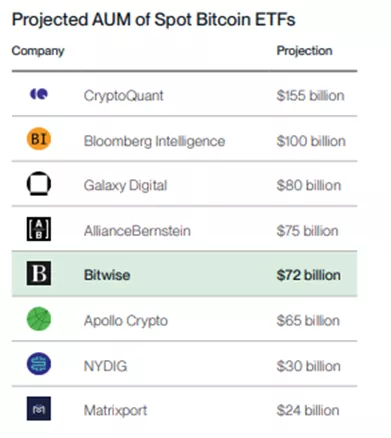Click the Bloomberg Intelligence name text
This screenshot has height=438, width=391.
(155, 141)
